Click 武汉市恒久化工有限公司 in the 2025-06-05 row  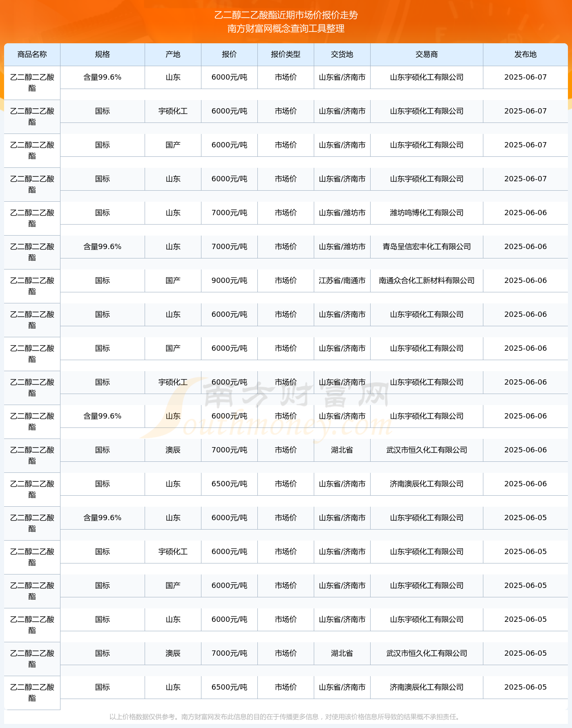(x=427, y=653)
